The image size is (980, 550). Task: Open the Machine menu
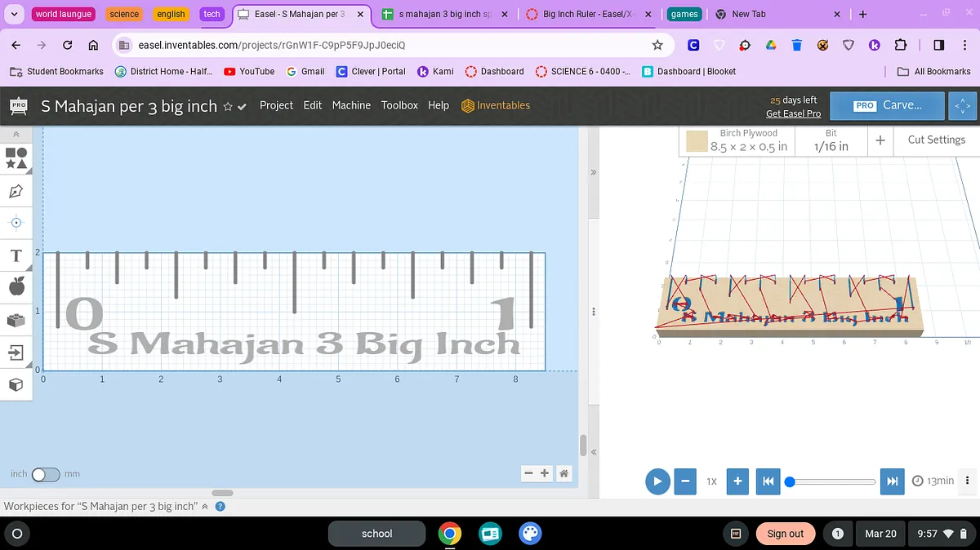351,105
